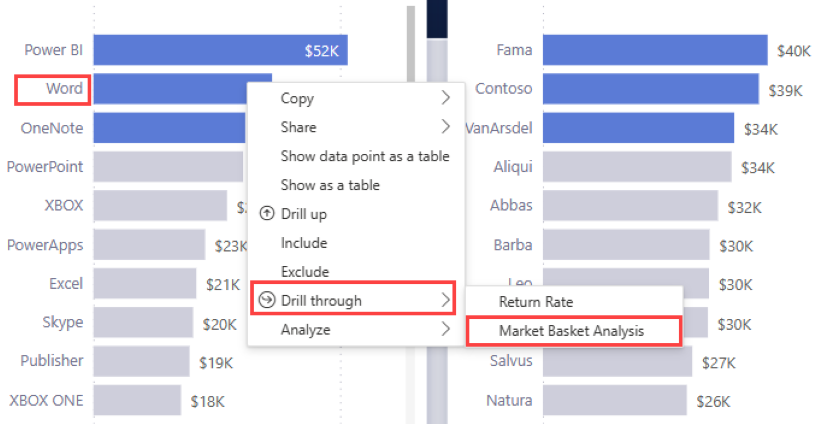This screenshot has width=820, height=424.
Task: Select Return Rate drill-through option
Action: tap(536, 302)
